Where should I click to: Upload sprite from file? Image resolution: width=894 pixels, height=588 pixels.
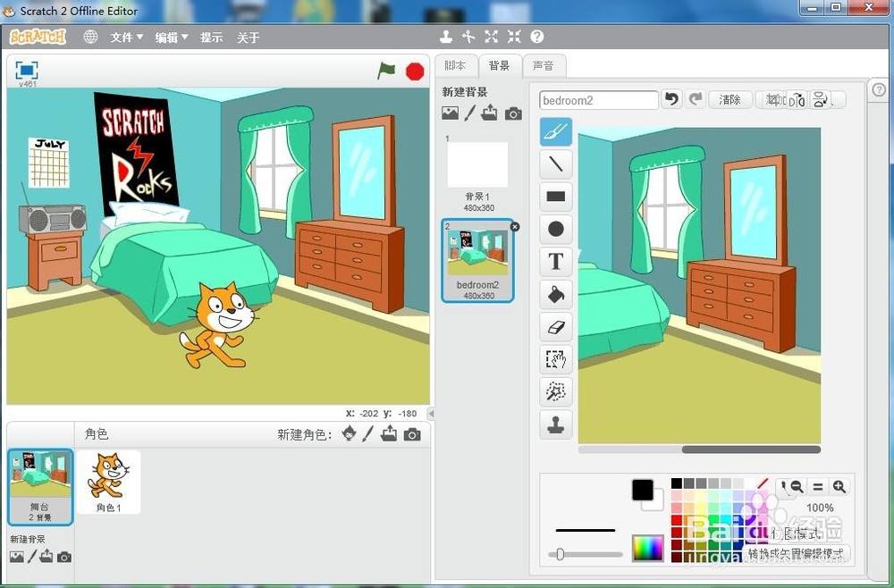(x=389, y=434)
